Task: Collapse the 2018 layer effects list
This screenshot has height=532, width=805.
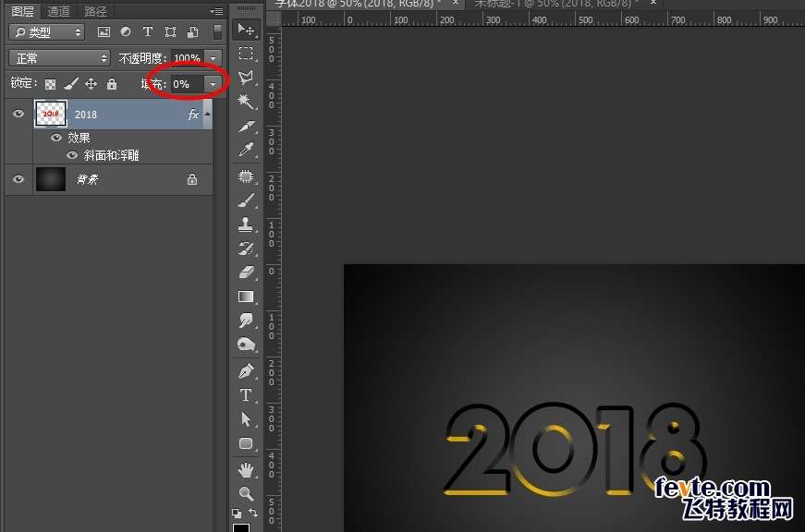Action: (x=207, y=114)
